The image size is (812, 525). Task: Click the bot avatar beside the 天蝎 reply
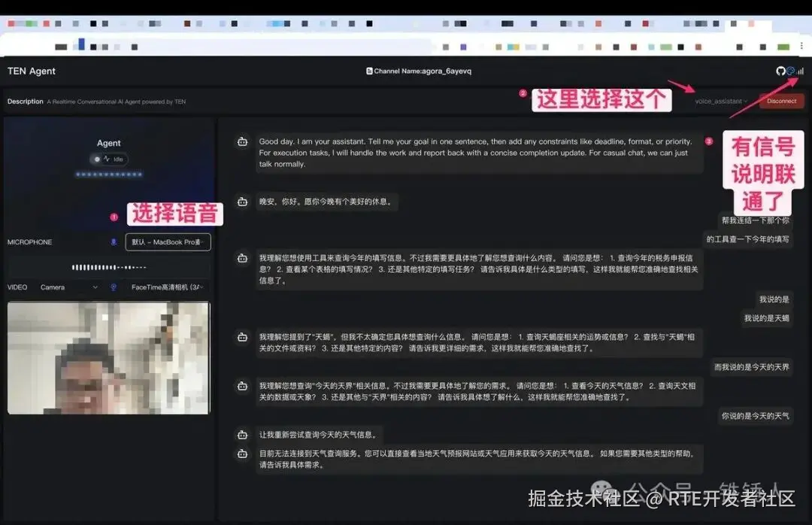(x=242, y=337)
